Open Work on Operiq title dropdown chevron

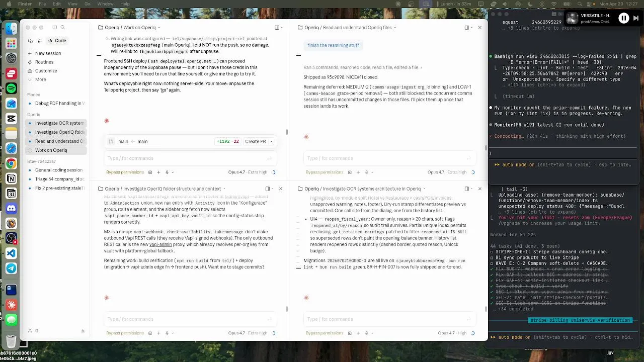[x=159, y=28]
